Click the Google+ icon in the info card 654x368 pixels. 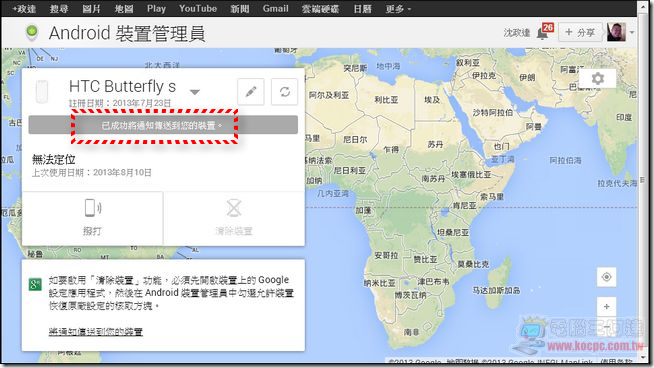[x=35, y=285]
